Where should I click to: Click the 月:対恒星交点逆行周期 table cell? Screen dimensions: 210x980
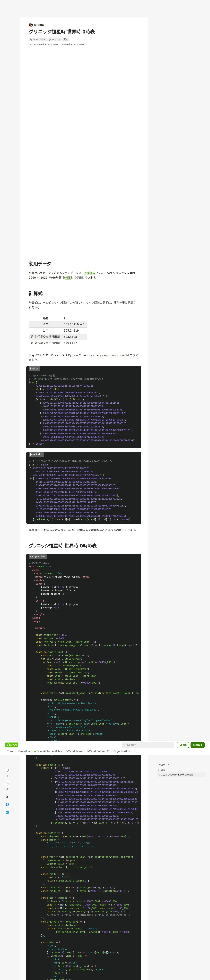click(45, 343)
